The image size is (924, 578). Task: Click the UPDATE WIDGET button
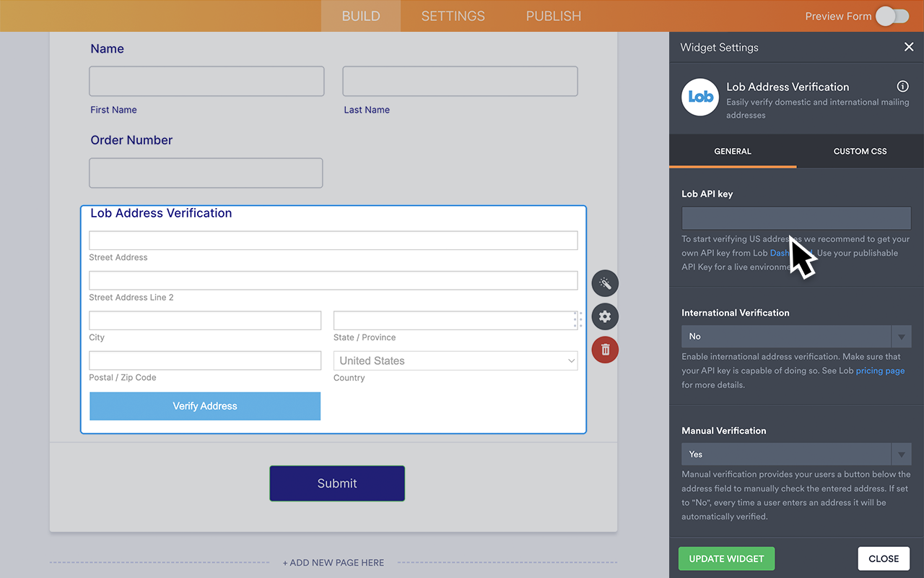click(725, 558)
